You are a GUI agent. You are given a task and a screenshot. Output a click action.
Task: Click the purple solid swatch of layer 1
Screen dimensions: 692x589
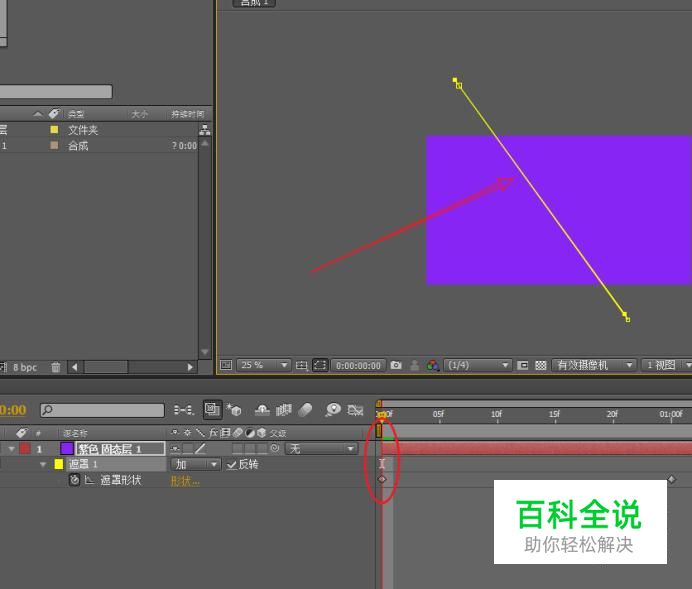67,449
